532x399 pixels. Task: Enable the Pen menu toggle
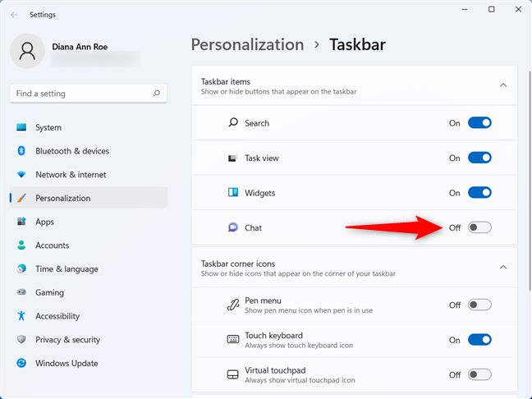[x=479, y=305]
